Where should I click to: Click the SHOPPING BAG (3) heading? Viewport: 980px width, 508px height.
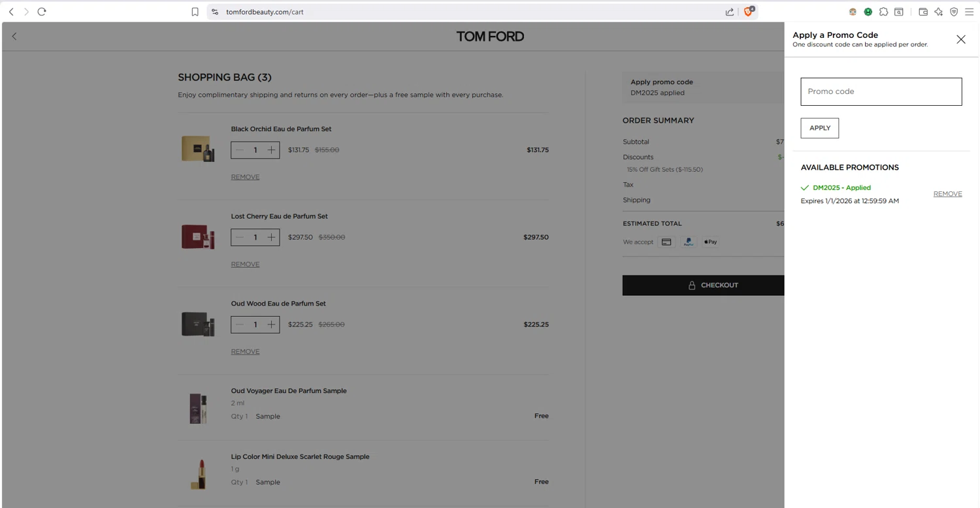tap(225, 77)
